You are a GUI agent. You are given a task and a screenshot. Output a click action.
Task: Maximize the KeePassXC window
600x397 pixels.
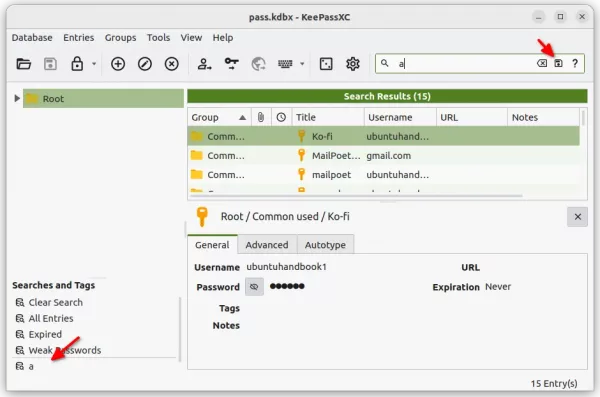point(560,17)
